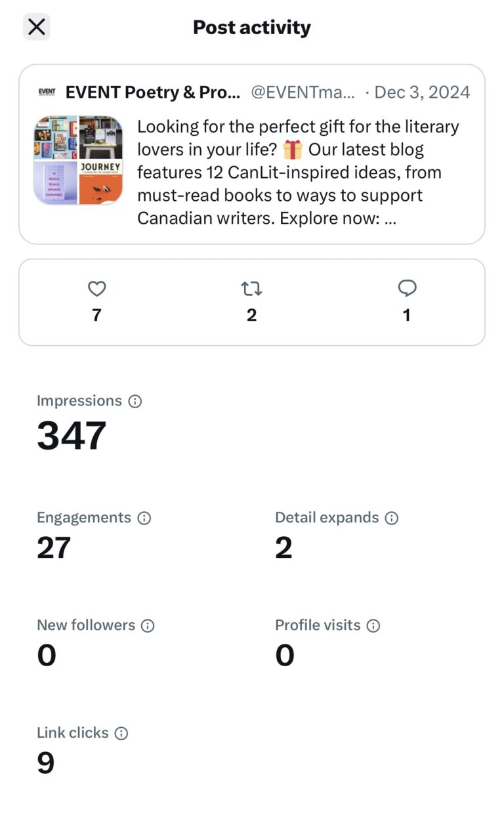
Task: Close the Post activity view
Action: point(36,26)
